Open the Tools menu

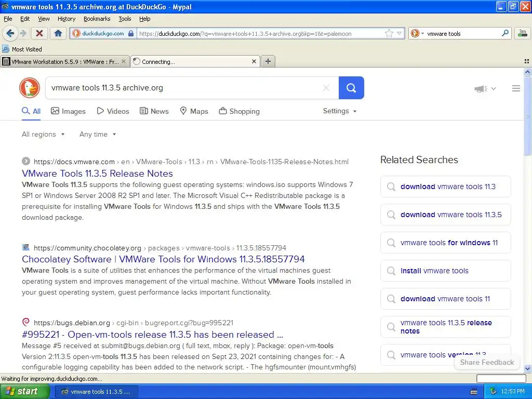point(125,19)
